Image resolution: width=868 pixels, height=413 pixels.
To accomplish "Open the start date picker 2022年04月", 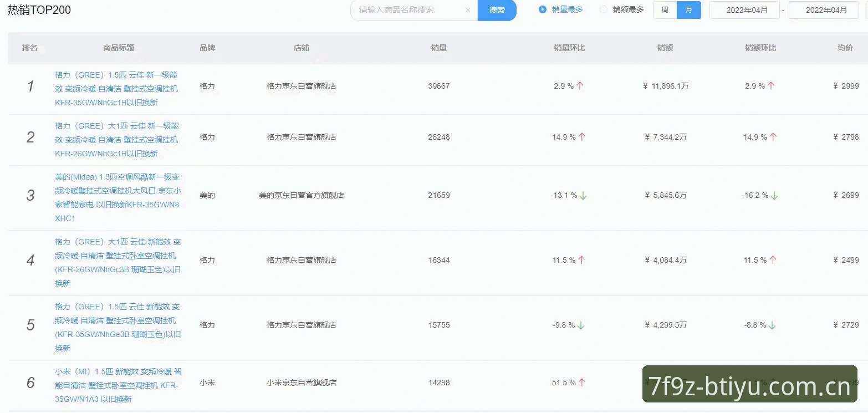I will pyautogui.click(x=744, y=10).
